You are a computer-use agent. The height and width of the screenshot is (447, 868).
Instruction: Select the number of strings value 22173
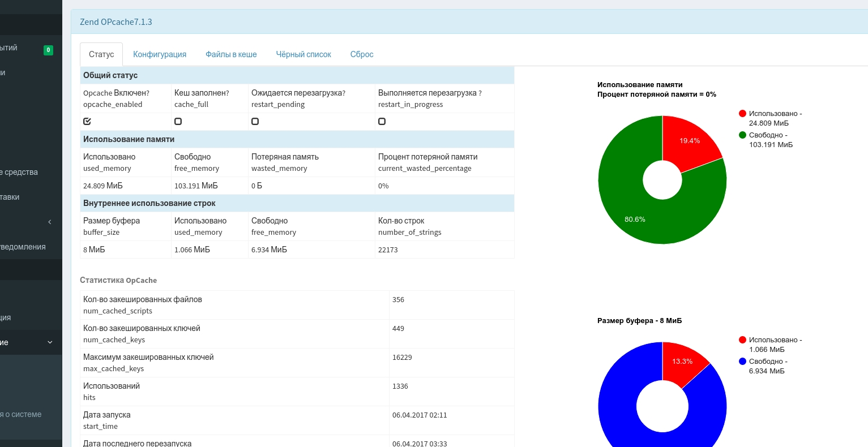388,250
